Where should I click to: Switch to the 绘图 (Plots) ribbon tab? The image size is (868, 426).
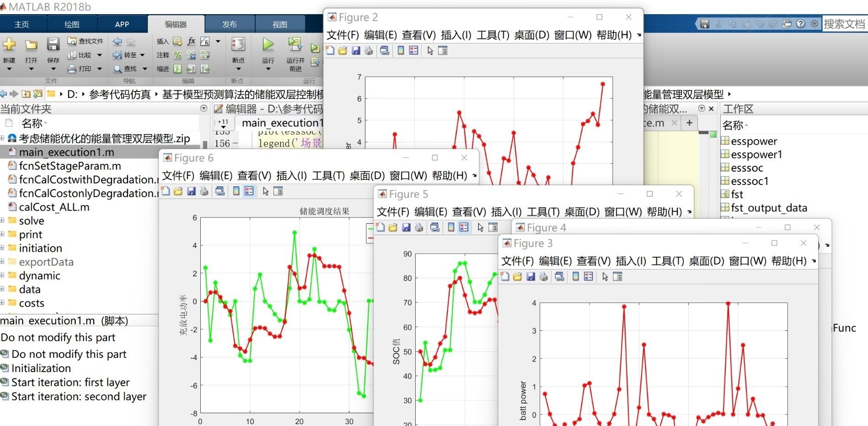tap(72, 24)
